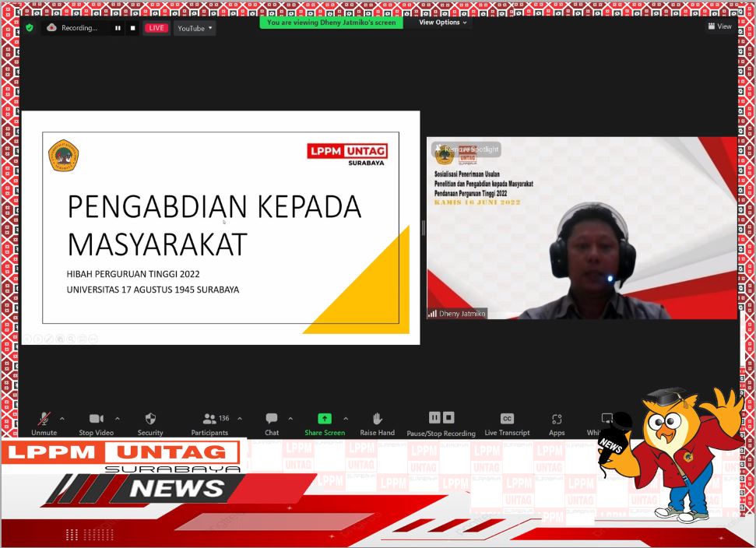
Task: Go to next slide arrow icon
Action: coord(38,339)
